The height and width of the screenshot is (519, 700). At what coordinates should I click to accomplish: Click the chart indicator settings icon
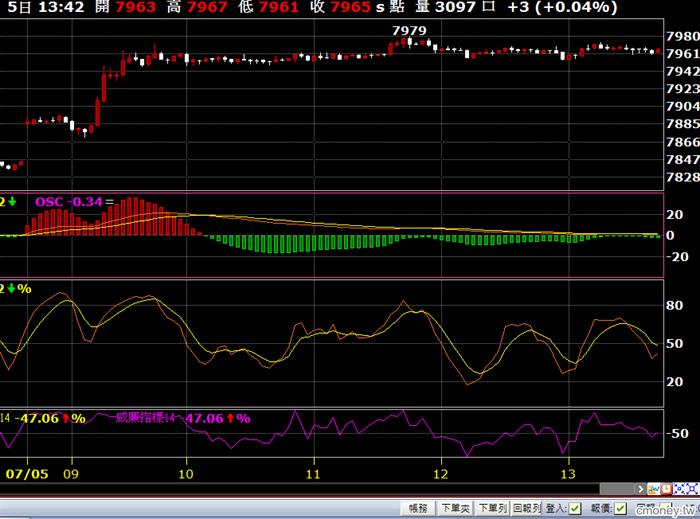(653, 489)
